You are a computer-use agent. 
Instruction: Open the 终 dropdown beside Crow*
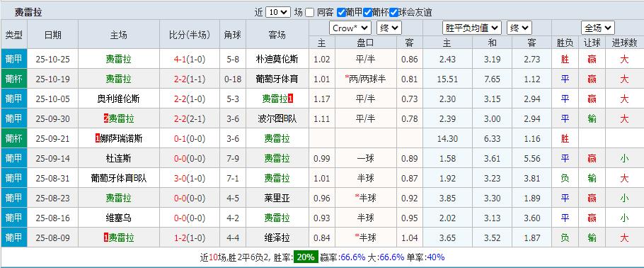[x=389, y=28]
